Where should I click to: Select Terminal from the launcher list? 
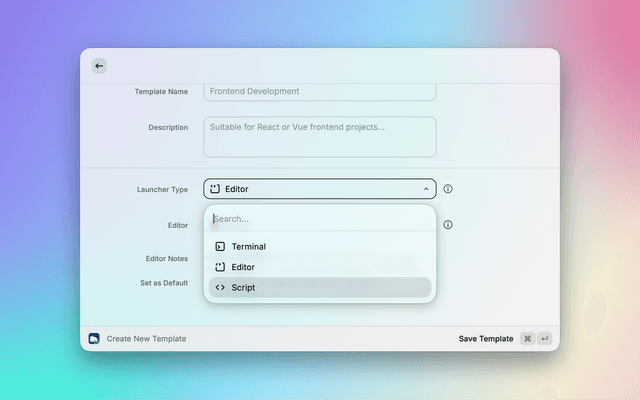[248, 246]
